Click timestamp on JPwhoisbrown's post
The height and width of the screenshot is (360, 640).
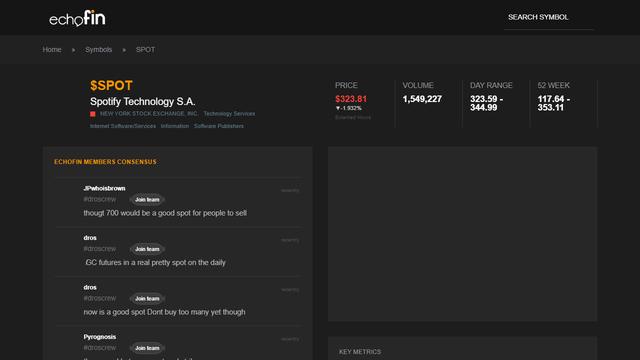coord(290,191)
